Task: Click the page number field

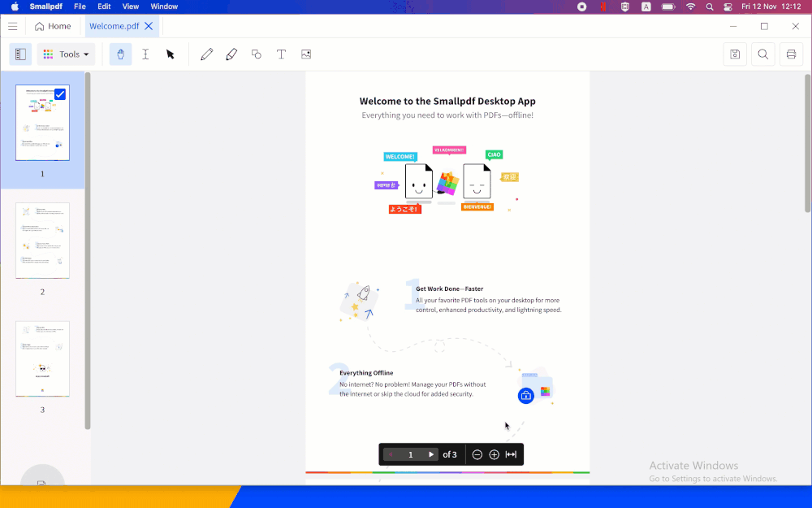Action: [x=411, y=454]
